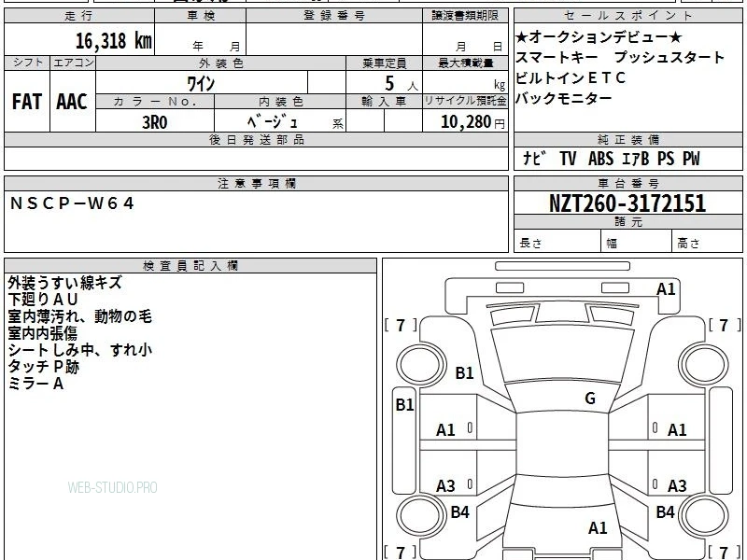Select the color code 3R0
This screenshot has height=560, width=747.
(155, 122)
